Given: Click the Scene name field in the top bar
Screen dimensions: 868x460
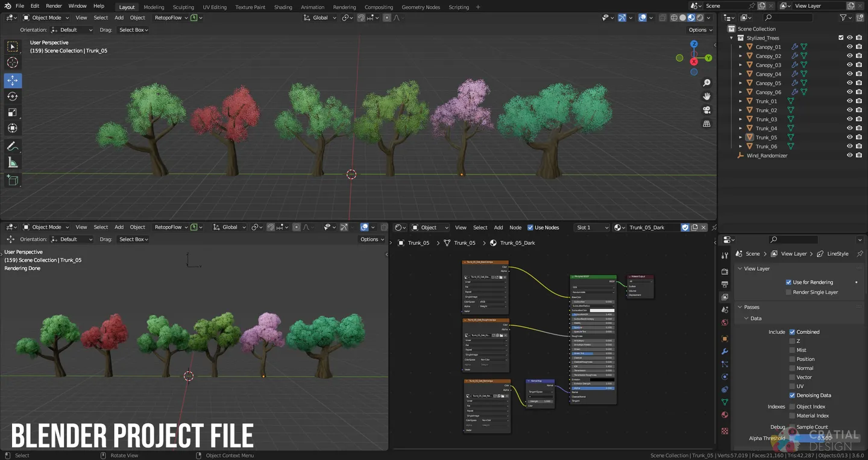Looking at the screenshot, I should [x=730, y=6].
